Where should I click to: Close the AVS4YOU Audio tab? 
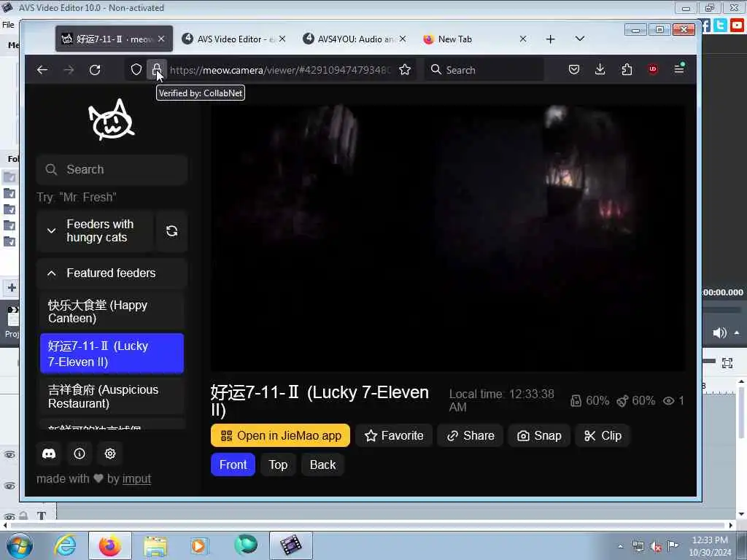click(403, 39)
